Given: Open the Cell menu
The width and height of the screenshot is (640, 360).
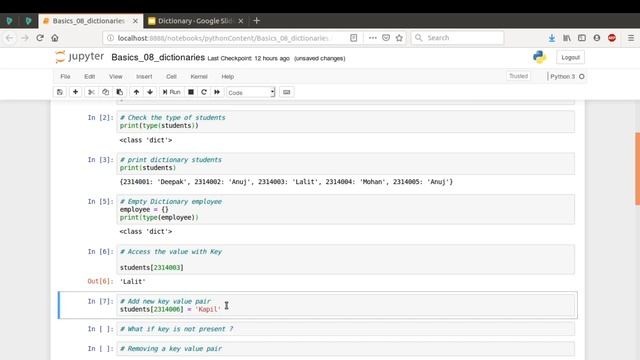Looking at the screenshot, I should click(171, 76).
